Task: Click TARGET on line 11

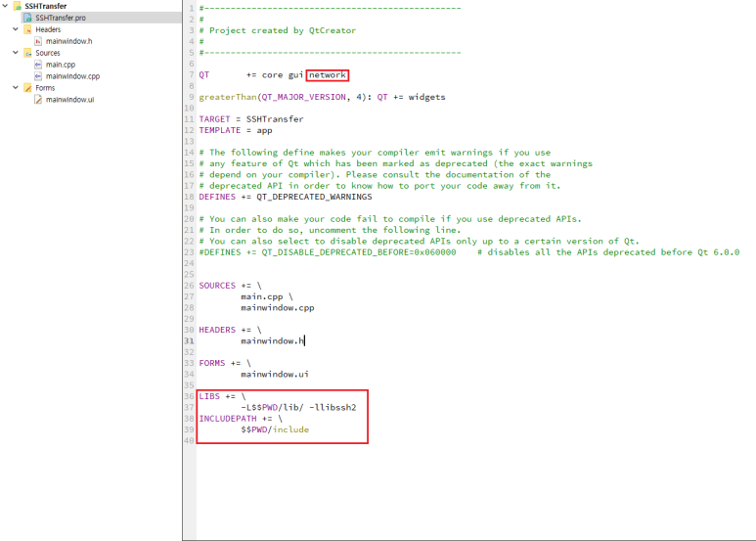Action: pyautogui.click(x=214, y=119)
